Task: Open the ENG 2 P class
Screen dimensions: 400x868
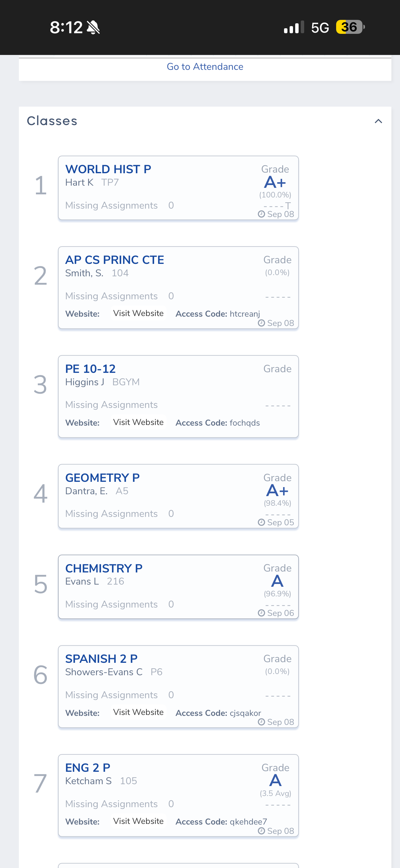Action: [87, 768]
